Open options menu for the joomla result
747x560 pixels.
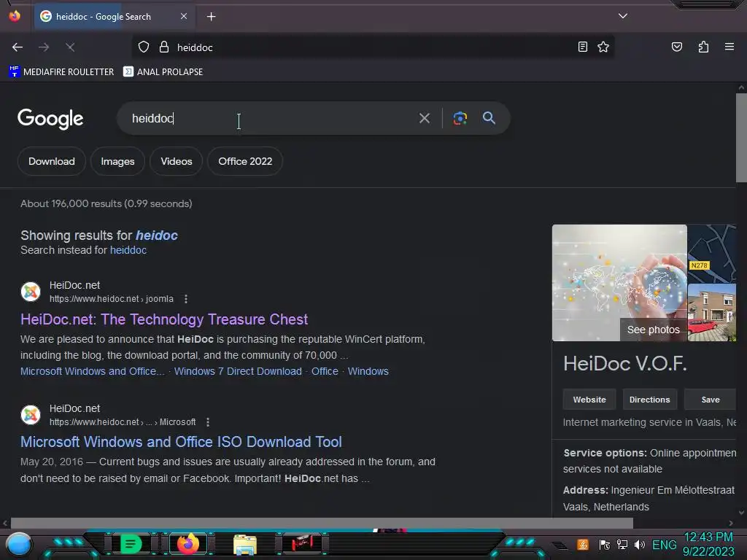click(x=186, y=299)
